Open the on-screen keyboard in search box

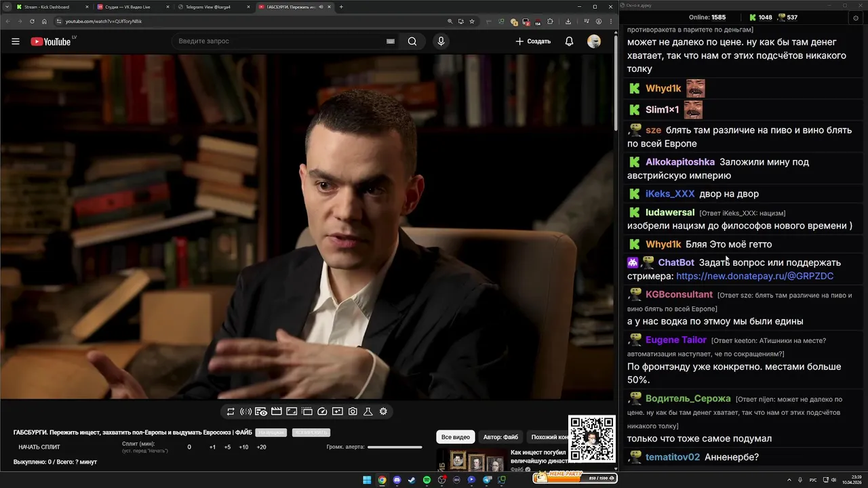coord(391,41)
